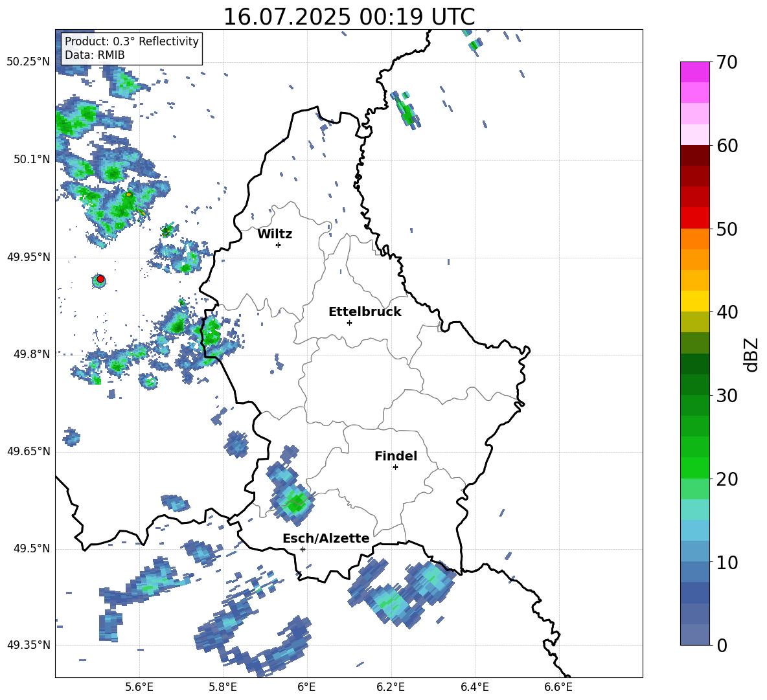Click the 49.95°N latitude label

tap(29, 257)
